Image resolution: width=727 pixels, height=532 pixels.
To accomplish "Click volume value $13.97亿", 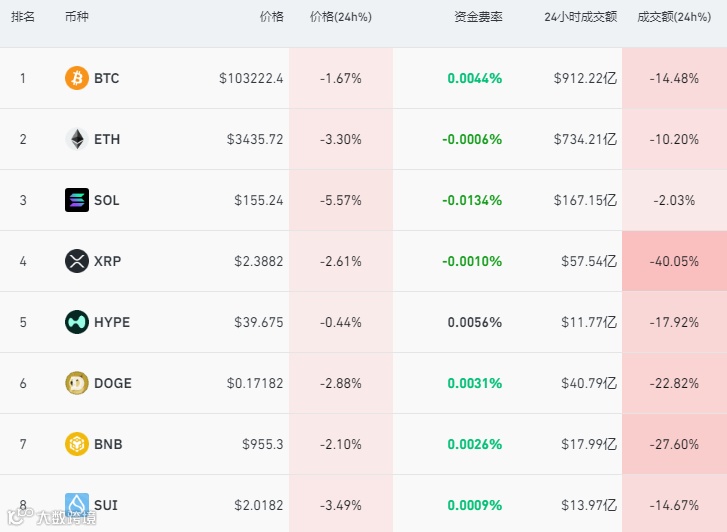I will click(x=589, y=505).
